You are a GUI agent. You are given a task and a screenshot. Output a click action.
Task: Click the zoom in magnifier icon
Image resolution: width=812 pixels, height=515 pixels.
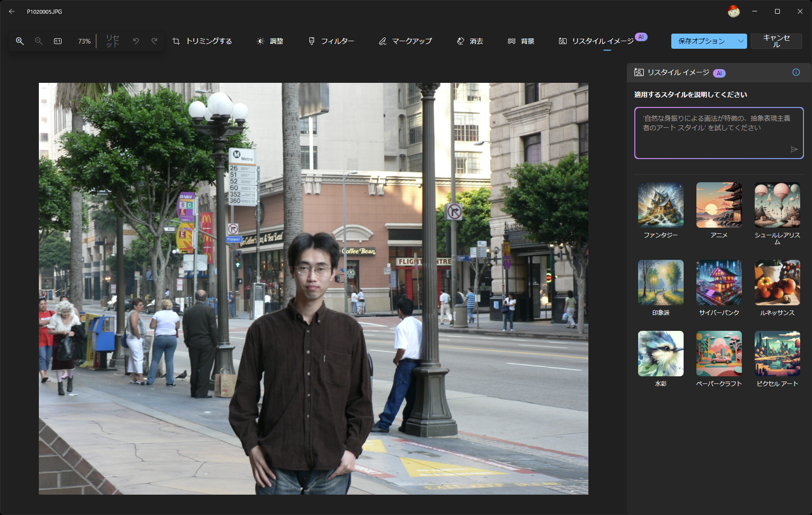coord(20,41)
